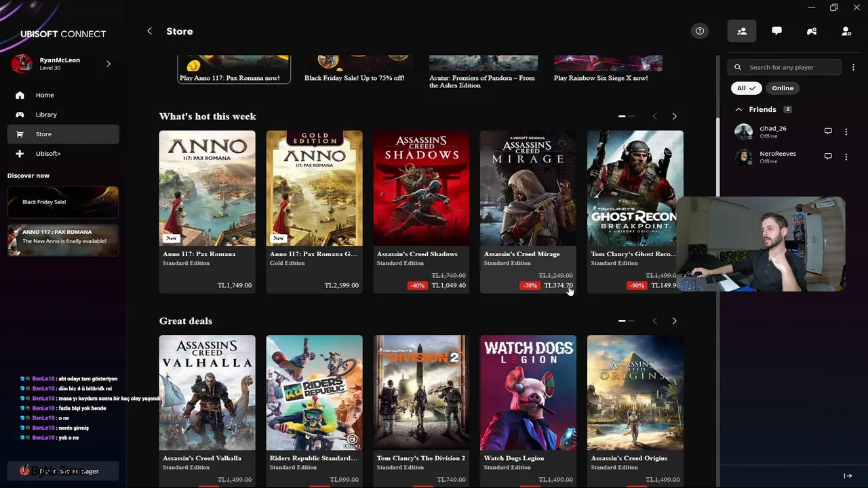Open cihad_26 avatar picture
The width and height of the screenshot is (868, 488).
pyautogui.click(x=744, y=131)
